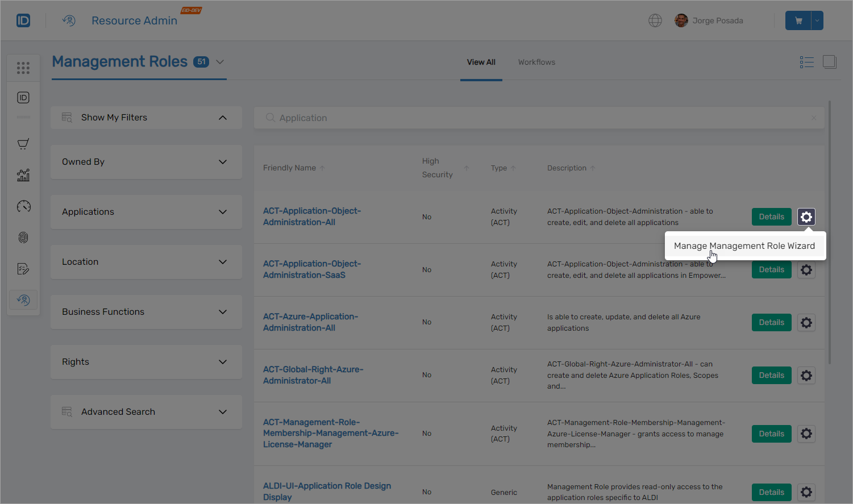853x504 pixels.
Task: Select Manage Management Role Wizard menu entry
Action: click(744, 245)
